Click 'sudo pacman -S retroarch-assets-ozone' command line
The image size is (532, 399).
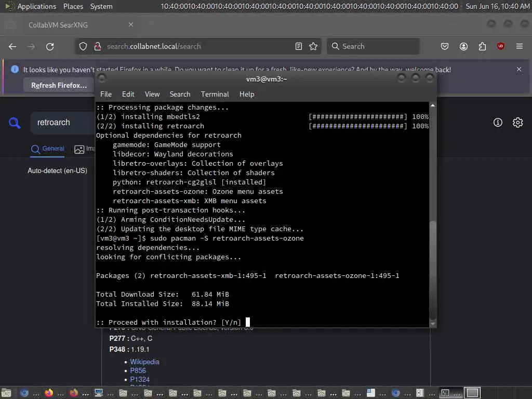[x=227, y=238]
